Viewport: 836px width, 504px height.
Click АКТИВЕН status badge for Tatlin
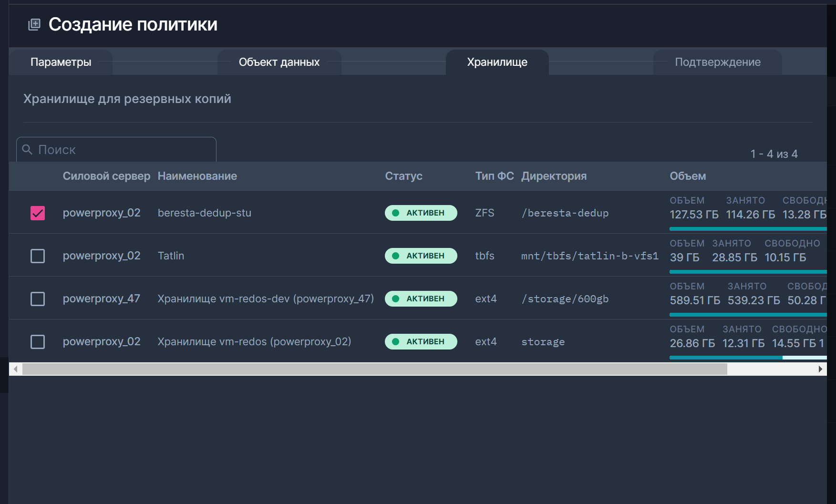[x=421, y=256]
